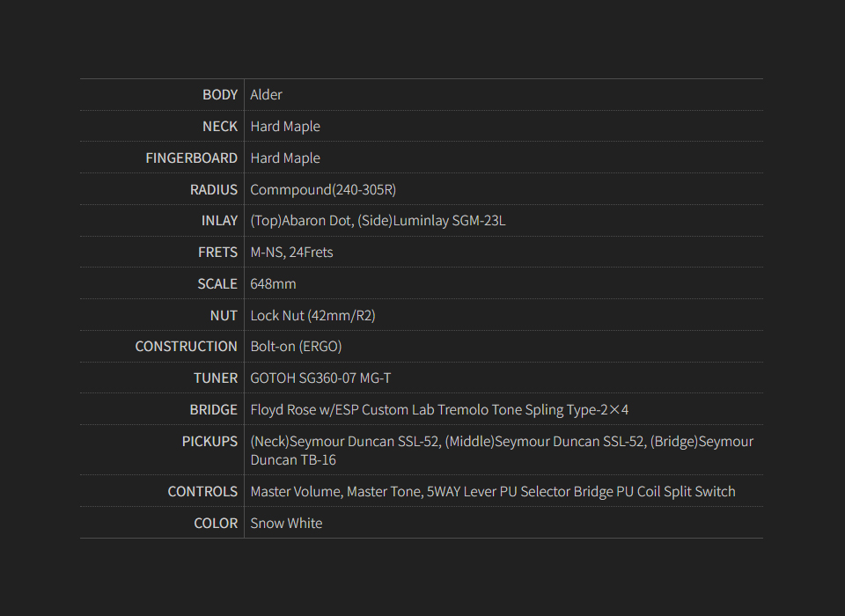
Task: Click the CONSTRUCTION label
Action: pos(186,347)
